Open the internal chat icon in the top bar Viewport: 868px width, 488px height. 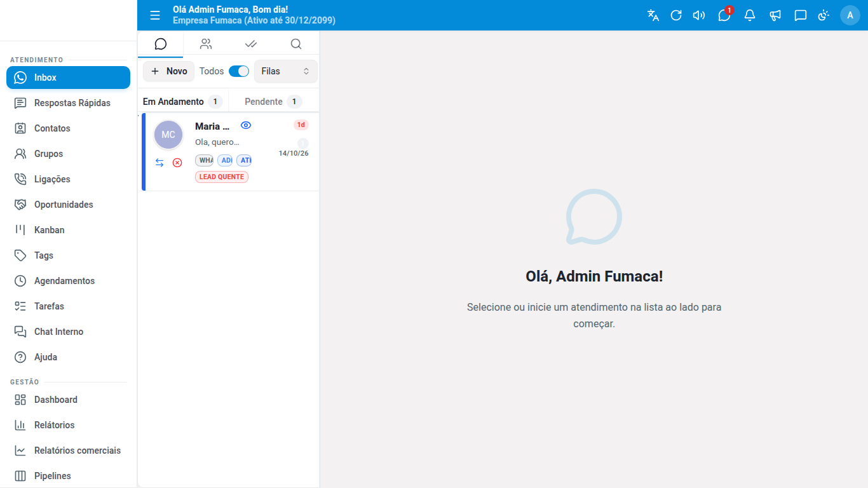coord(801,15)
